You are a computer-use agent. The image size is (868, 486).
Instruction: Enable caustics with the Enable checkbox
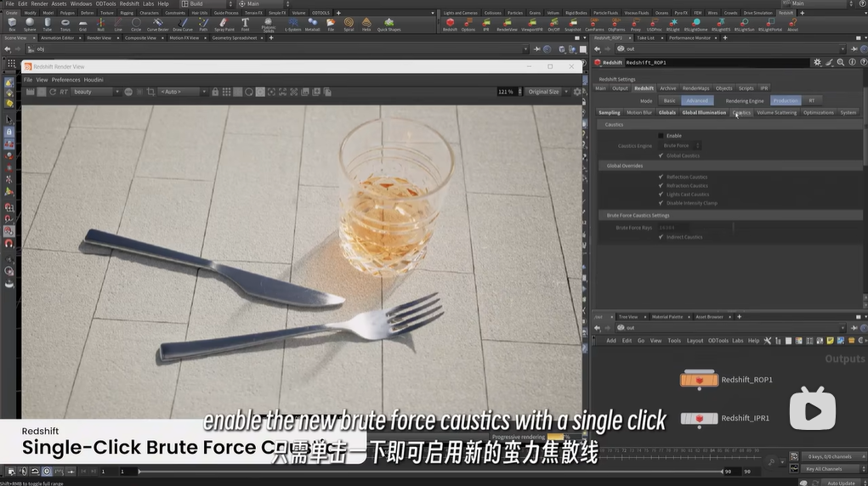661,135
